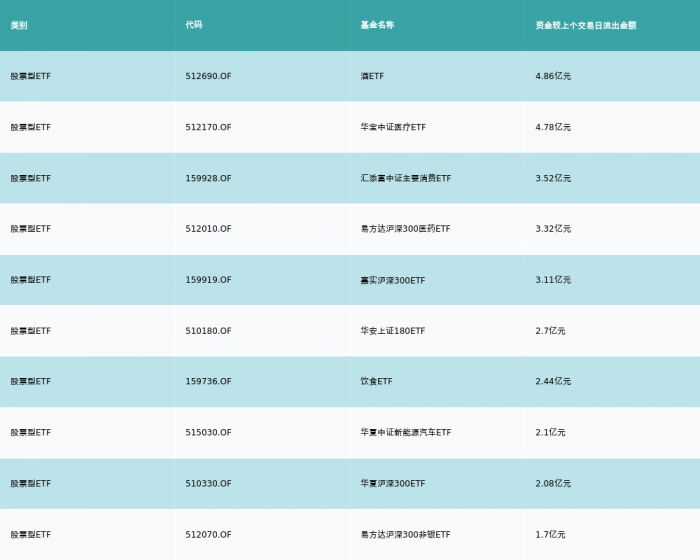Select the 酒ETF fund name cell

[x=372, y=76]
